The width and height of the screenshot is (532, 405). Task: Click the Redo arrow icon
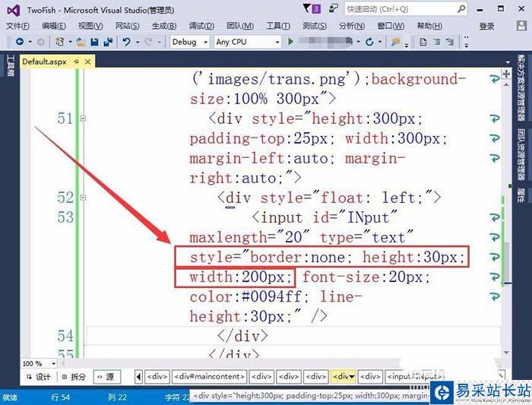point(148,42)
